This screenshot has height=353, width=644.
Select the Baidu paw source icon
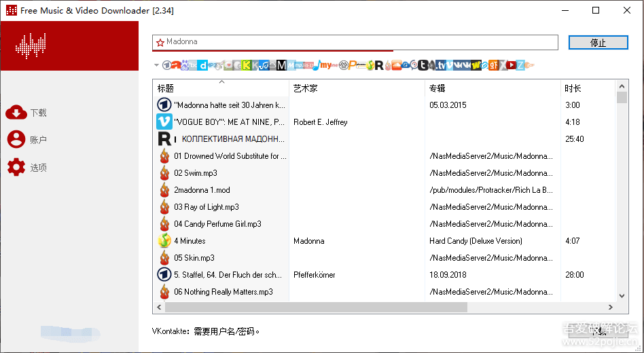click(185, 65)
